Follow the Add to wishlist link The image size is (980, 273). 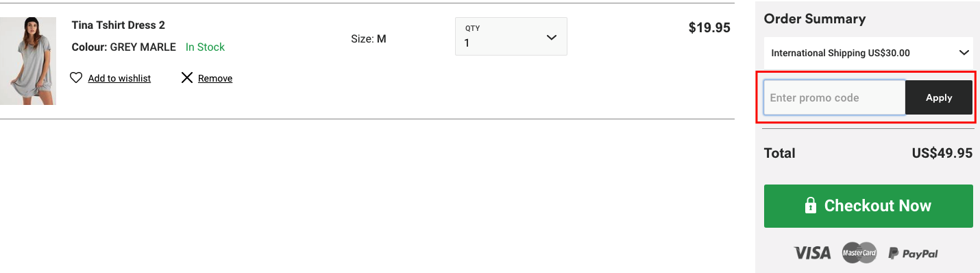coord(119,78)
